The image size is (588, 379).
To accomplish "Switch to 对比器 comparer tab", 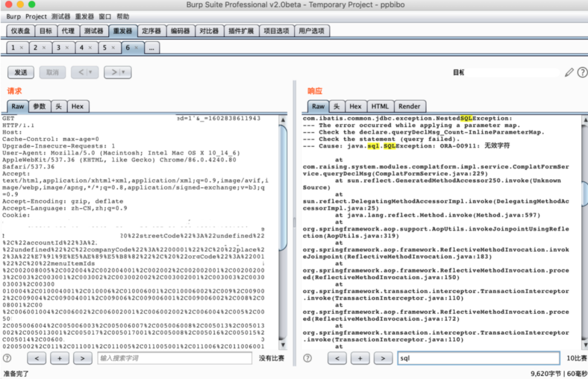I will (x=209, y=30).
